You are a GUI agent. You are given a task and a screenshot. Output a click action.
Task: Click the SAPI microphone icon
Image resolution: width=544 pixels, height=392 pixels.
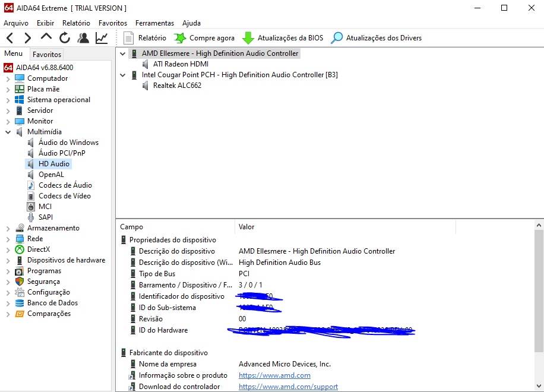pyautogui.click(x=31, y=217)
